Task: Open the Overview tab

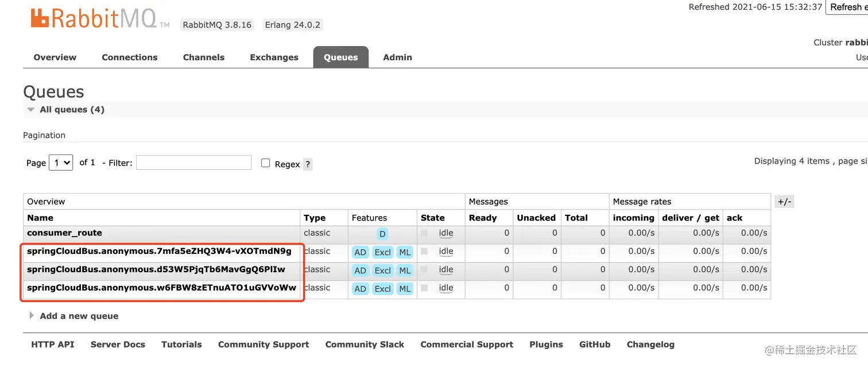Action: tap(55, 57)
